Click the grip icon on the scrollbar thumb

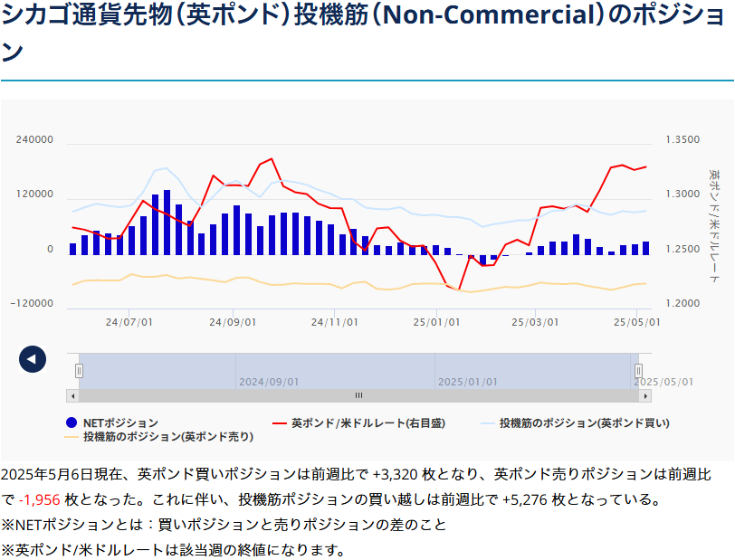(x=358, y=395)
